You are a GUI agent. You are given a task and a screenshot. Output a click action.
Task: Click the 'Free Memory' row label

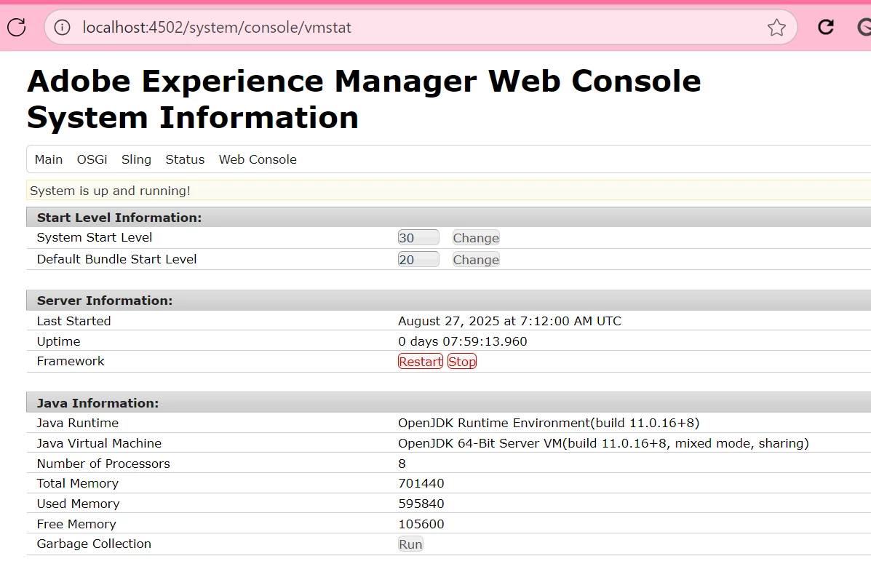click(x=76, y=524)
